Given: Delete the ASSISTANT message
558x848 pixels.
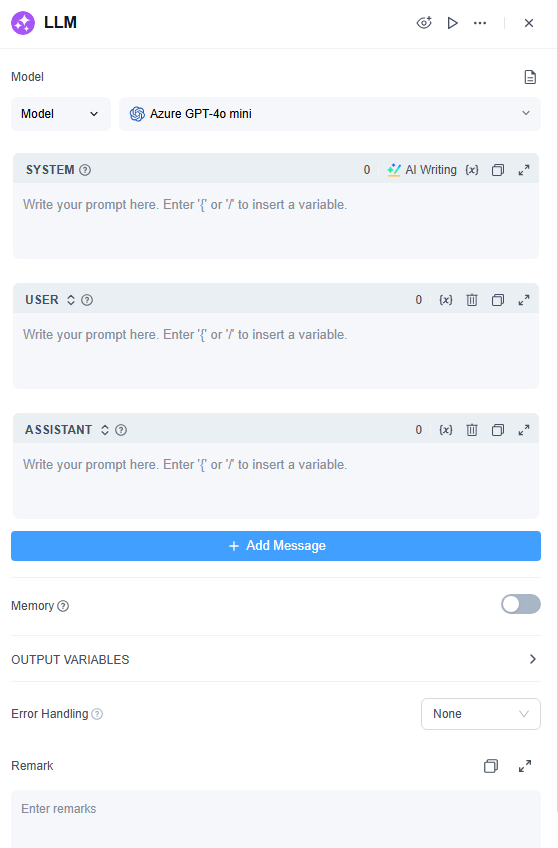Looking at the screenshot, I should pos(472,430).
